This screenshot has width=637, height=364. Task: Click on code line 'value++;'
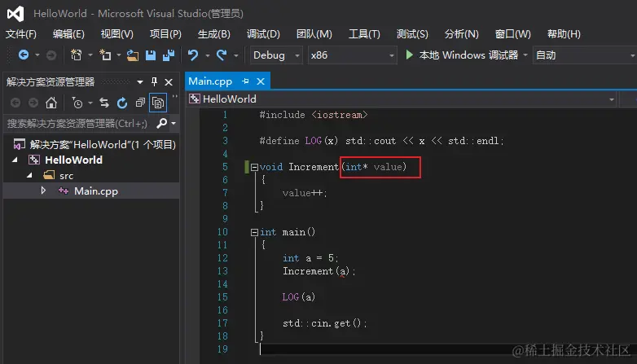pyautogui.click(x=305, y=193)
